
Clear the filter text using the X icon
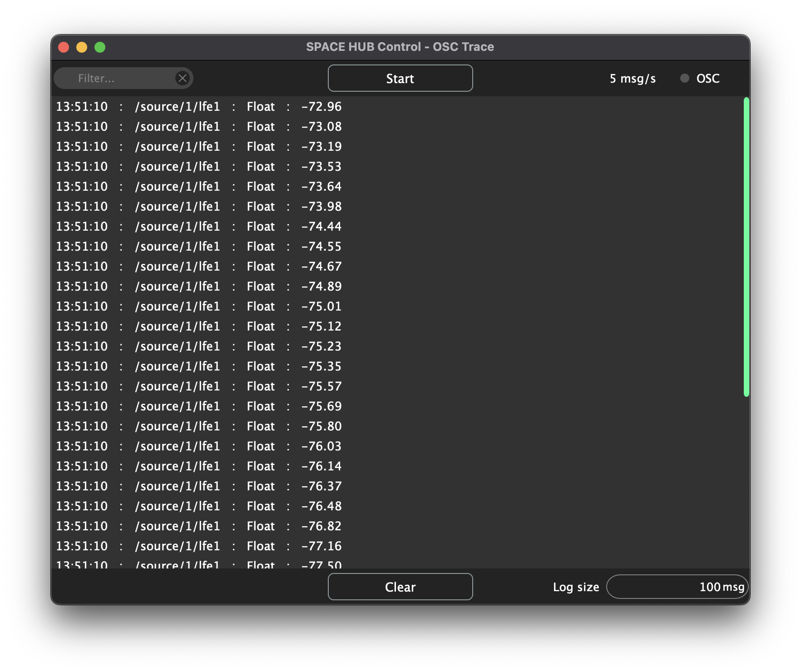[x=183, y=78]
